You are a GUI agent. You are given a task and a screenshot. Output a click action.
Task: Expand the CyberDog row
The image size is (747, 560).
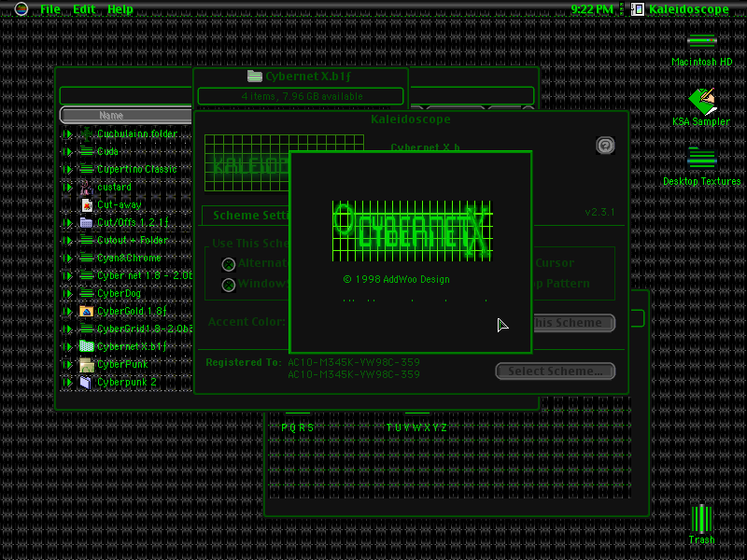pos(67,294)
